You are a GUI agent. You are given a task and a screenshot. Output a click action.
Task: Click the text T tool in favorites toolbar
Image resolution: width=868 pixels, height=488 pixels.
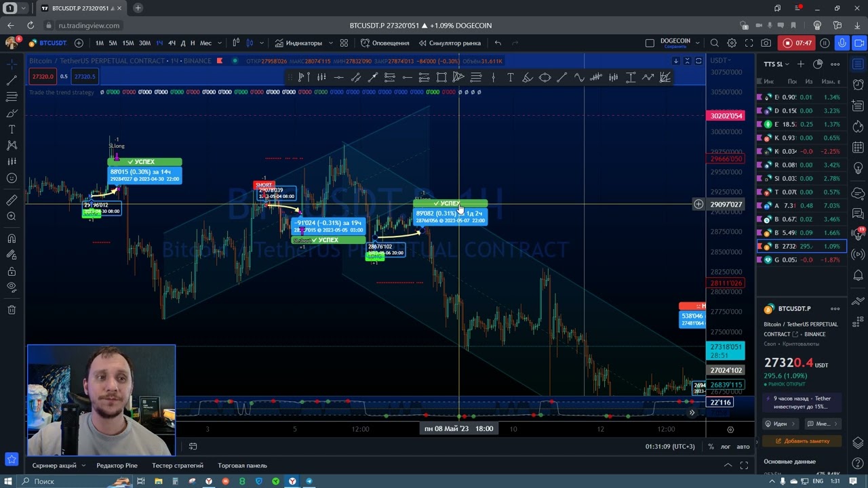point(510,77)
